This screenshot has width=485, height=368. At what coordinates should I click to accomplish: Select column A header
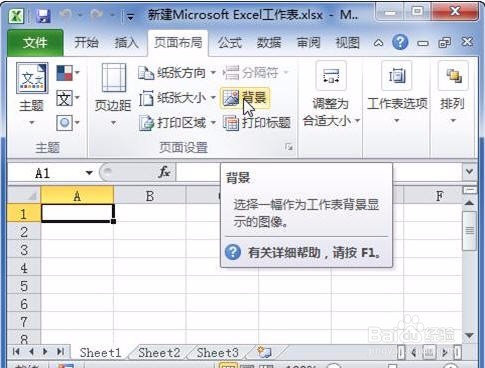coord(77,196)
